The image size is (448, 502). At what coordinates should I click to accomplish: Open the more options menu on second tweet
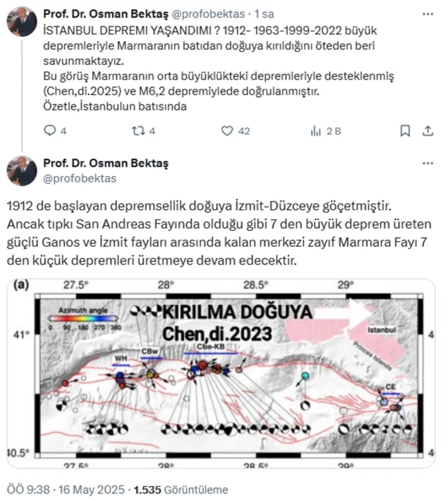pyautogui.click(x=428, y=163)
